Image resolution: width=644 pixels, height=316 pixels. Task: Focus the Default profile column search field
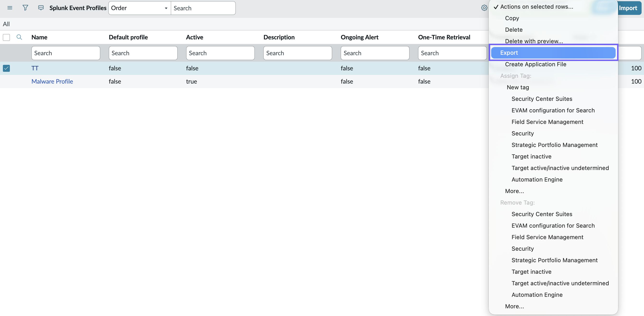click(x=143, y=53)
